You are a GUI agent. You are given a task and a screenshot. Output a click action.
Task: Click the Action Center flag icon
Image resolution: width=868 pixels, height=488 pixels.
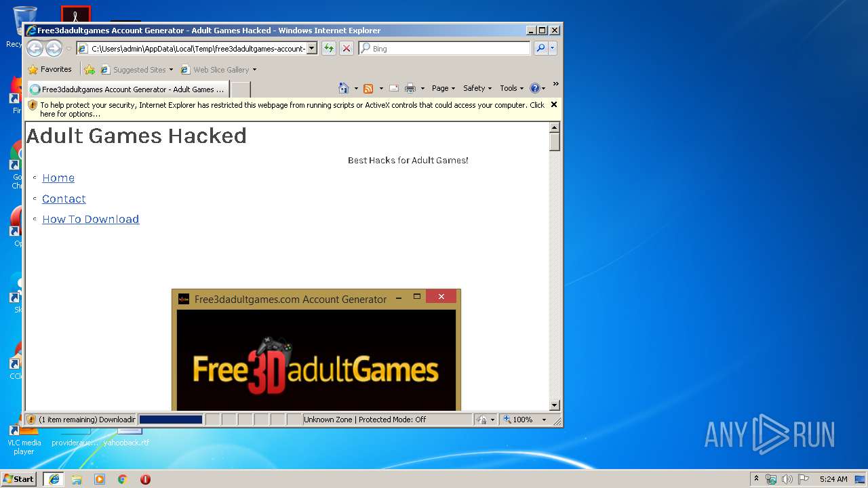804,479
